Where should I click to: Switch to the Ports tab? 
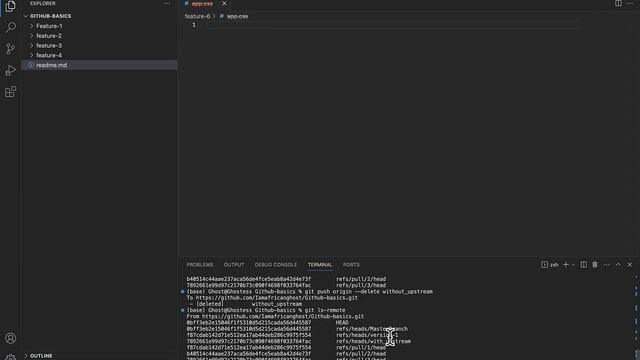coord(351,265)
